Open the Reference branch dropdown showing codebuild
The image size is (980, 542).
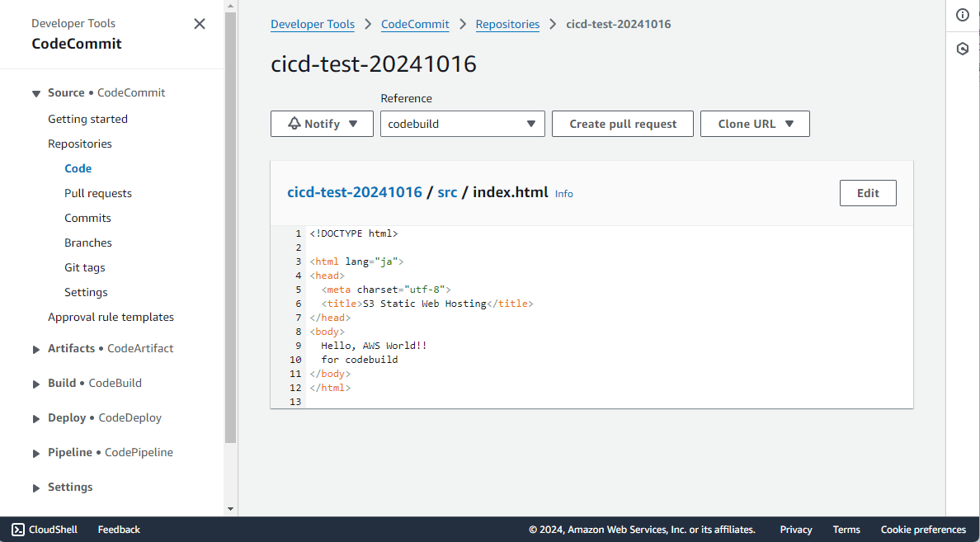pyautogui.click(x=463, y=124)
